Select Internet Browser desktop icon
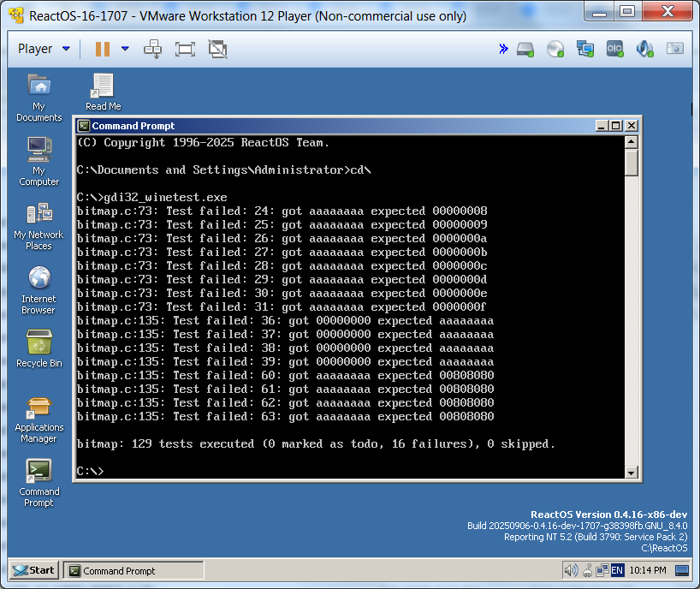Image resolution: width=700 pixels, height=589 pixels. coord(39,291)
